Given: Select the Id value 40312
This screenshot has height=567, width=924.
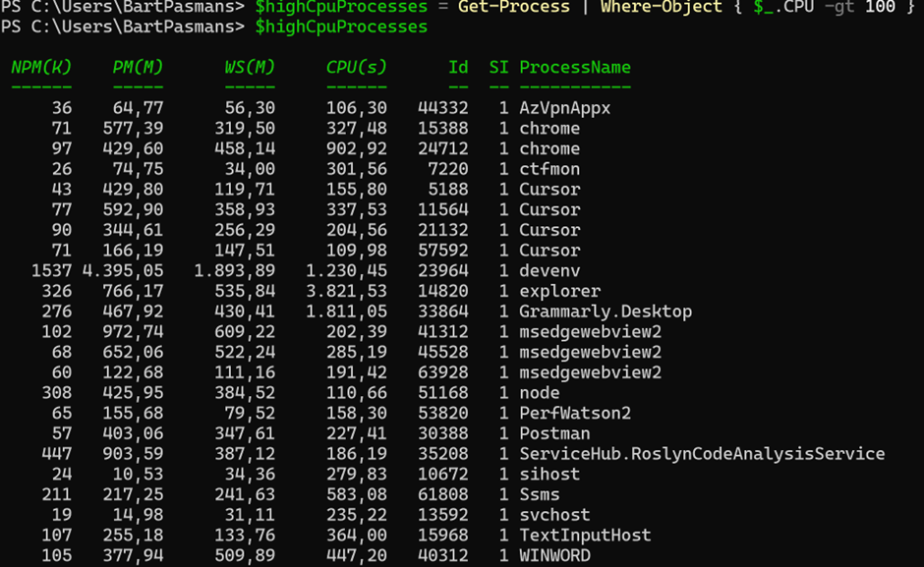Looking at the screenshot, I should (443, 556).
